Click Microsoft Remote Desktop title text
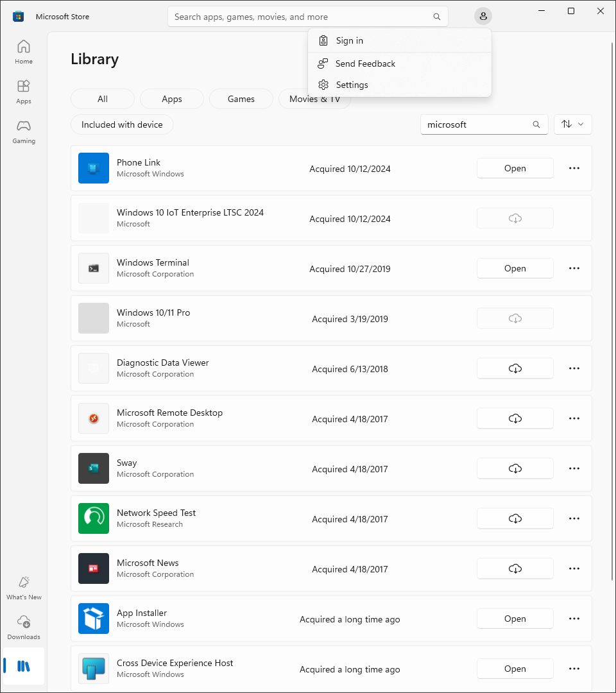 tap(169, 413)
